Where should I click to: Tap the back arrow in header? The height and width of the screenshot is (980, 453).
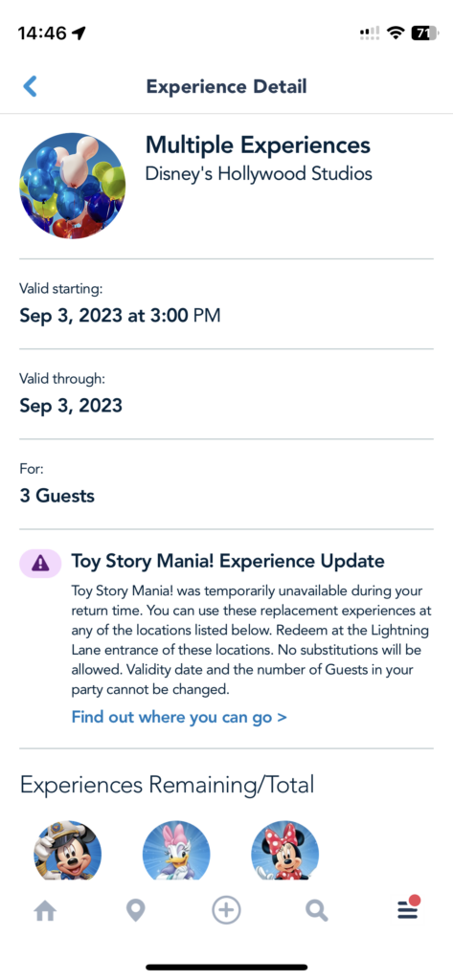[x=30, y=86]
